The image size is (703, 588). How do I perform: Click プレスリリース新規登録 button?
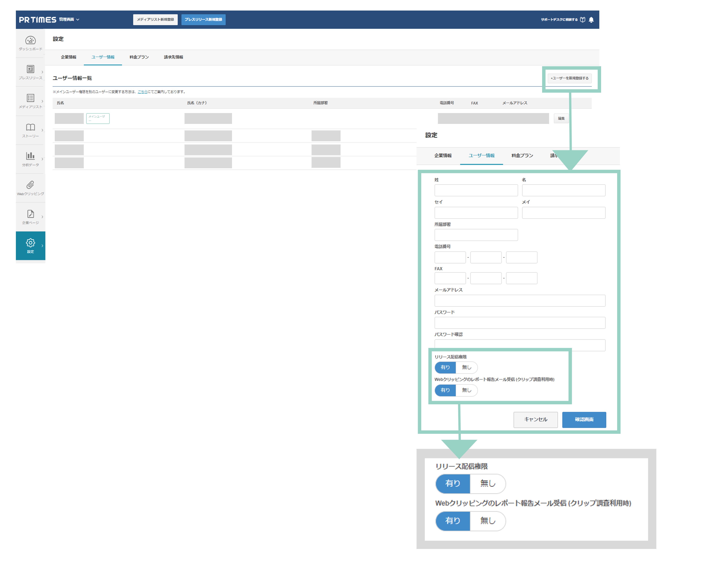(203, 19)
